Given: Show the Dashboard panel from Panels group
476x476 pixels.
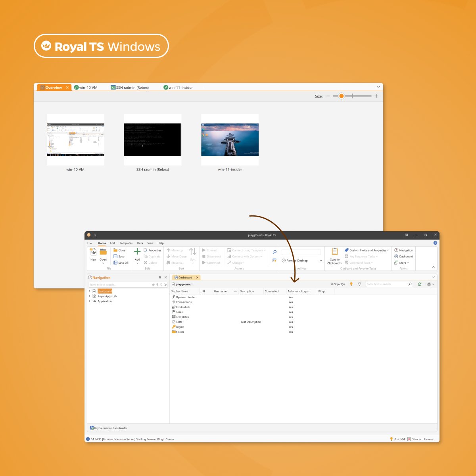Looking at the screenshot, I should (404, 257).
